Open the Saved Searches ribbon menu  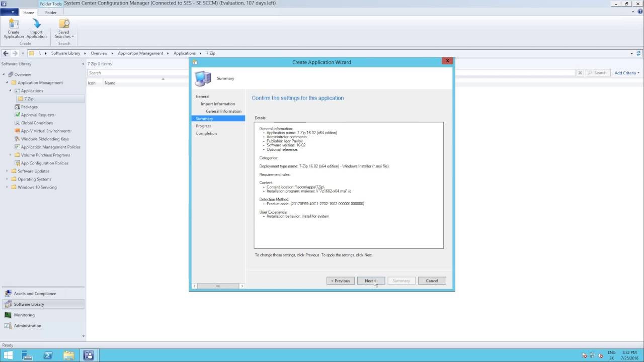click(64, 28)
